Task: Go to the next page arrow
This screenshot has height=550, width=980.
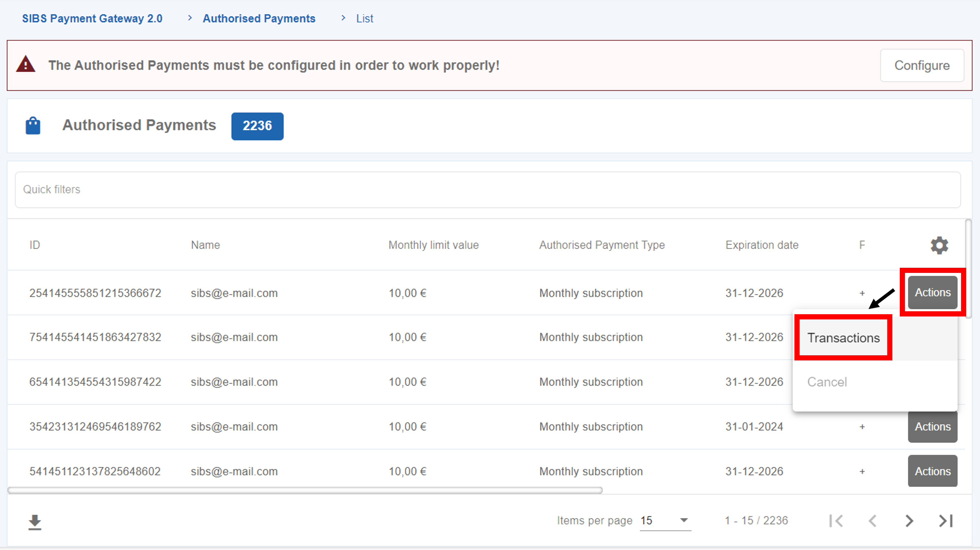Action: [909, 520]
